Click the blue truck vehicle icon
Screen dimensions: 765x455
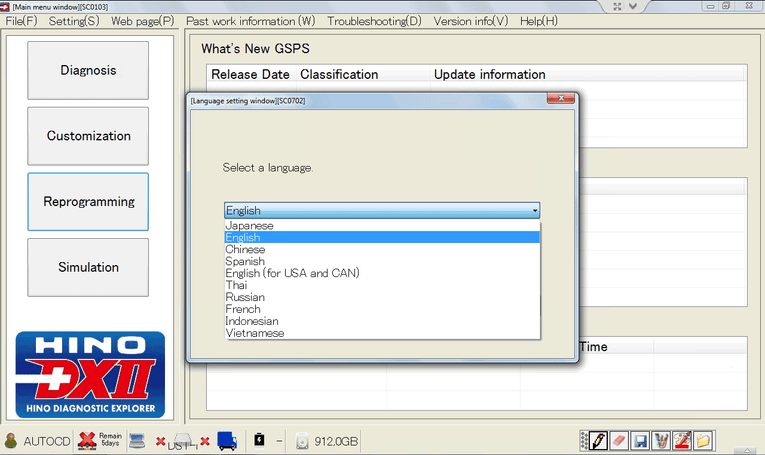pyautogui.click(x=226, y=441)
